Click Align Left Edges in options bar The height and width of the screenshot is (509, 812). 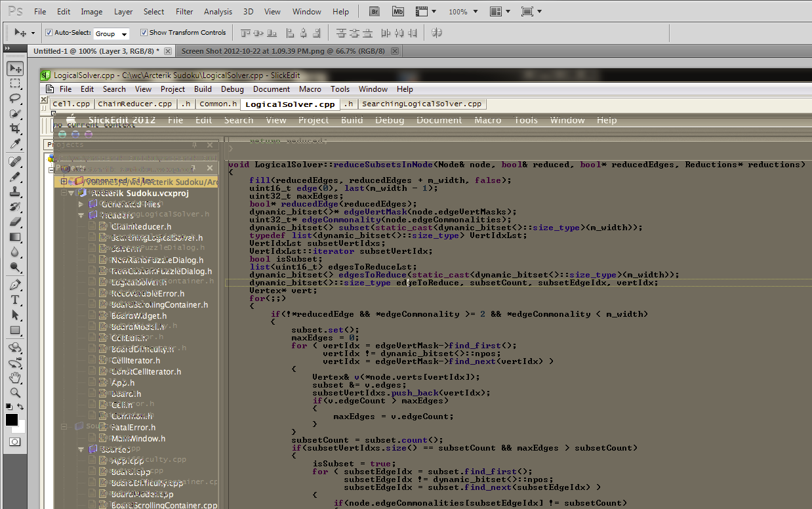pyautogui.click(x=289, y=33)
